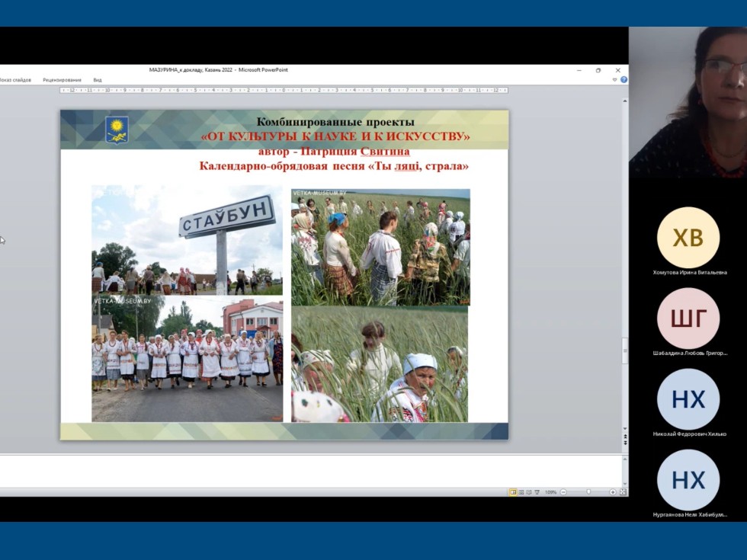Click the zoom out minus button
747x560 pixels.
(563, 492)
